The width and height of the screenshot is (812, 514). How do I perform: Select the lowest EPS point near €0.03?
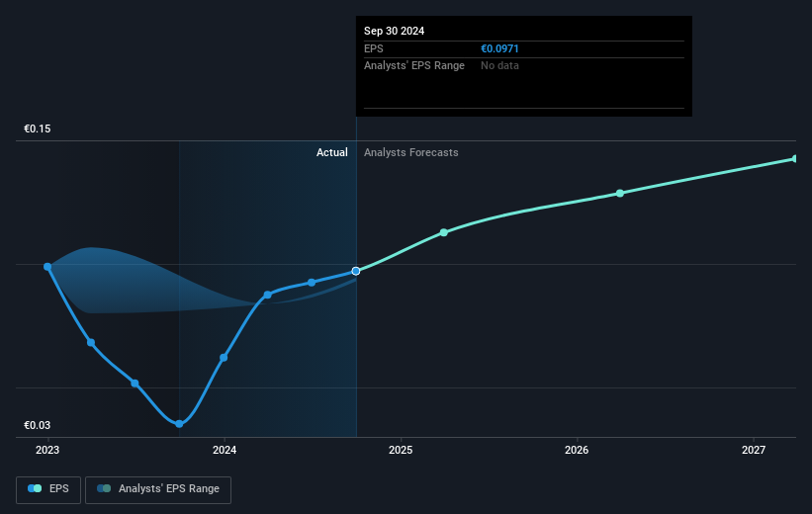coord(179,424)
